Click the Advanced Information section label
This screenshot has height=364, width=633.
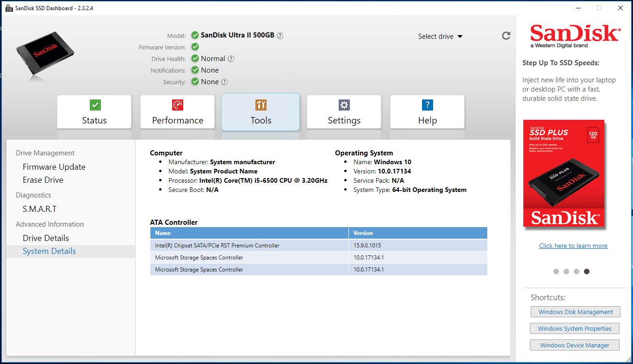50,224
